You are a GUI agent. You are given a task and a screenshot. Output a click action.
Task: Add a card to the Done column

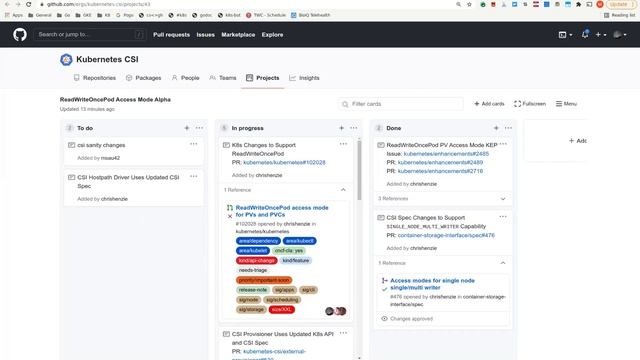496,128
